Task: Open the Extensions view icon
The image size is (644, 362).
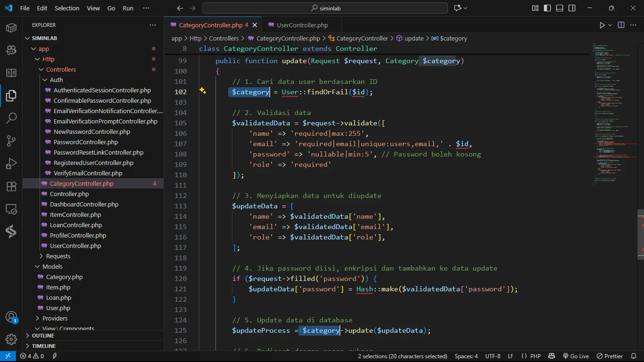Action: pyautogui.click(x=11, y=186)
